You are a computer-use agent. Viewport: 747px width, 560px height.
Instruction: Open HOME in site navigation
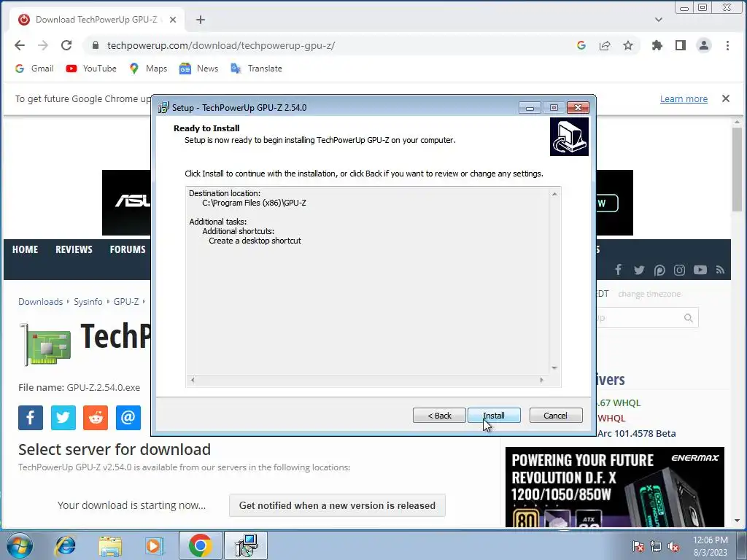tap(26, 249)
